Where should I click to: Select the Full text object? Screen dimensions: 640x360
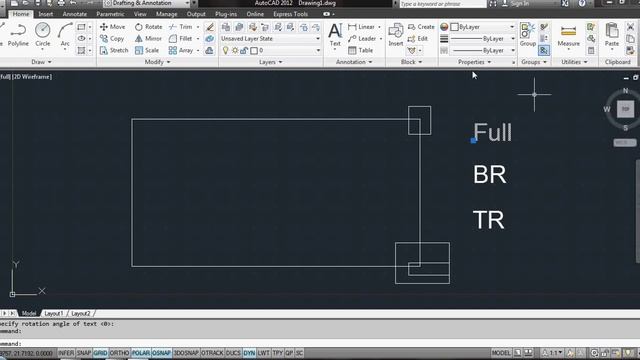click(492, 133)
